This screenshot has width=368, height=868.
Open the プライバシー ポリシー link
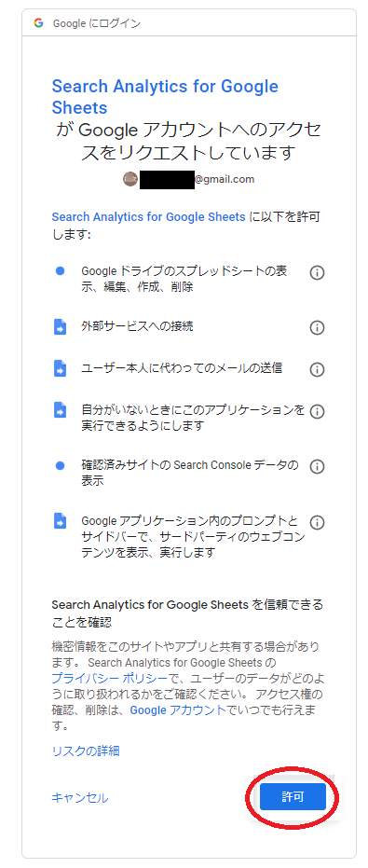[x=110, y=680]
